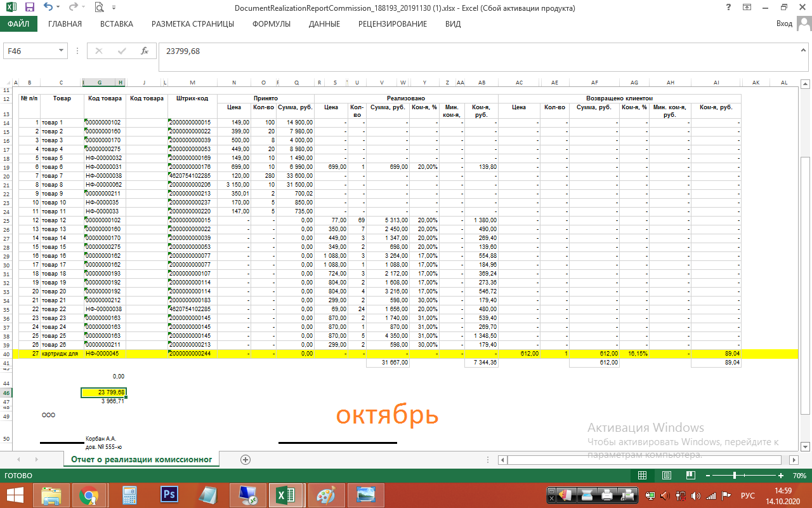Open Photoshop from taskbar
This screenshot has height=508, width=812.
[169, 495]
